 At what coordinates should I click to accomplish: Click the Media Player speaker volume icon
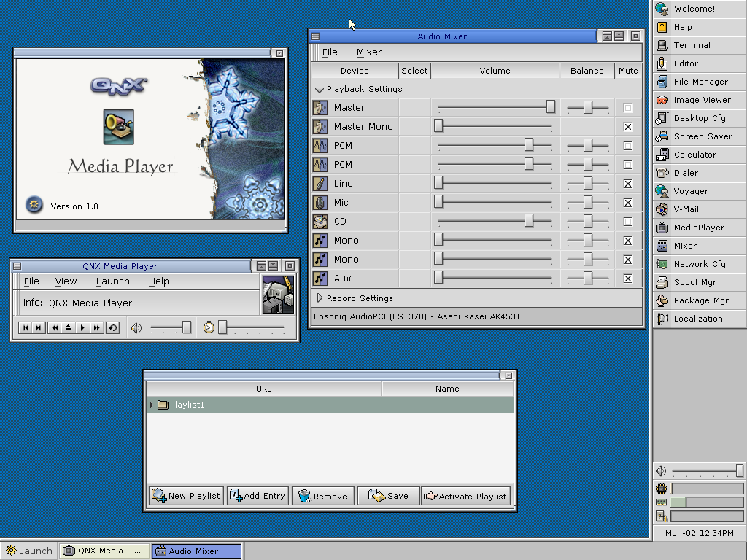(x=136, y=327)
